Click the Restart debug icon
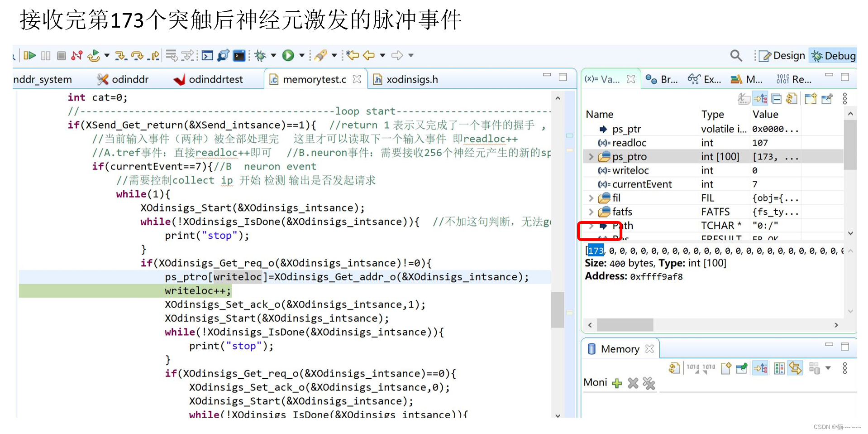 [94, 55]
